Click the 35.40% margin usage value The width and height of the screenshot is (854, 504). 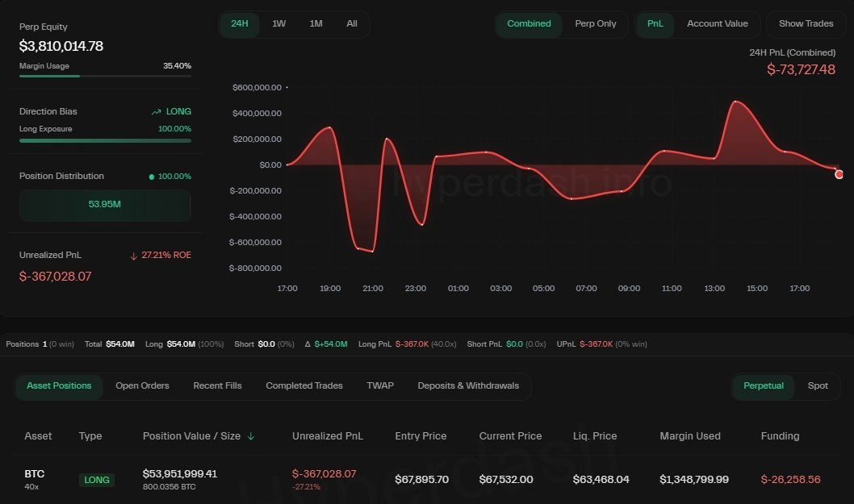click(x=177, y=66)
